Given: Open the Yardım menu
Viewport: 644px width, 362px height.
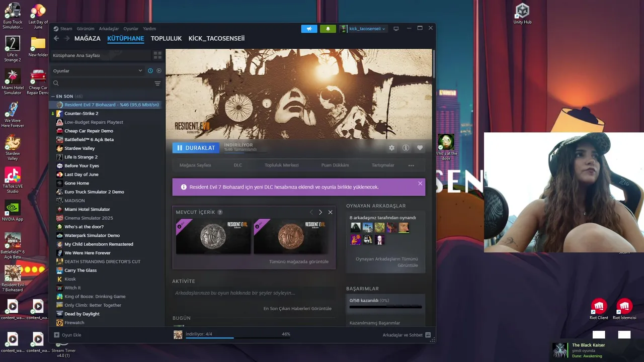Looking at the screenshot, I should tap(149, 29).
